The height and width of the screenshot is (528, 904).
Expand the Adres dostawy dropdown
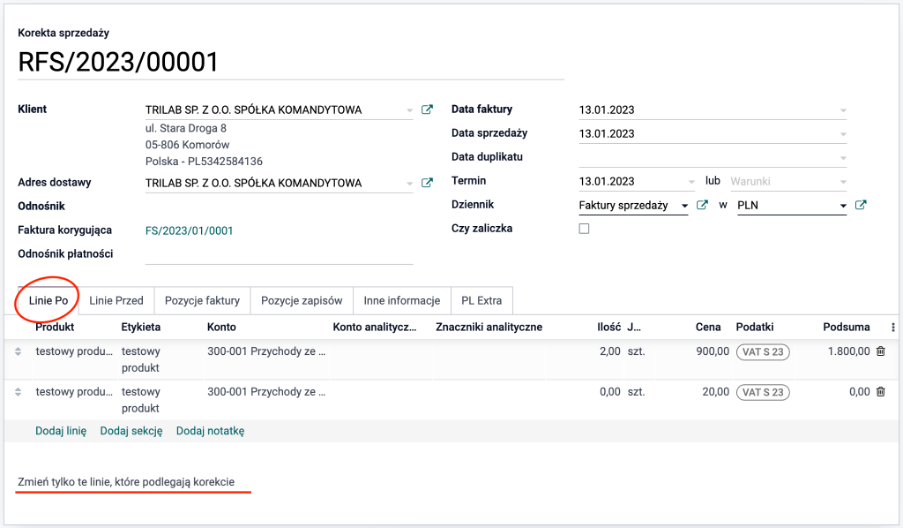pyautogui.click(x=409, y=183)
